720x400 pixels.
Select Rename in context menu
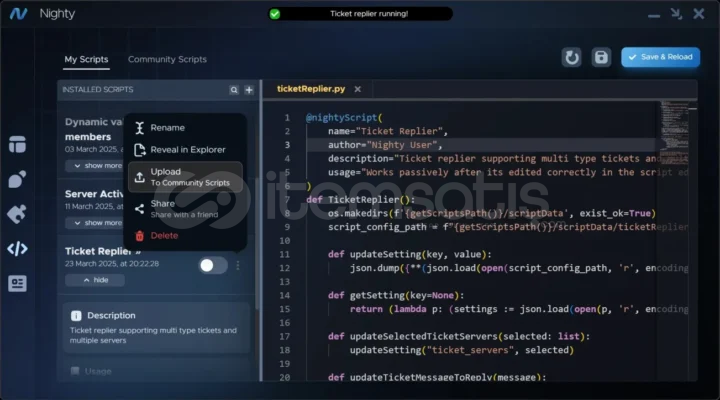[x=185, y=128]
